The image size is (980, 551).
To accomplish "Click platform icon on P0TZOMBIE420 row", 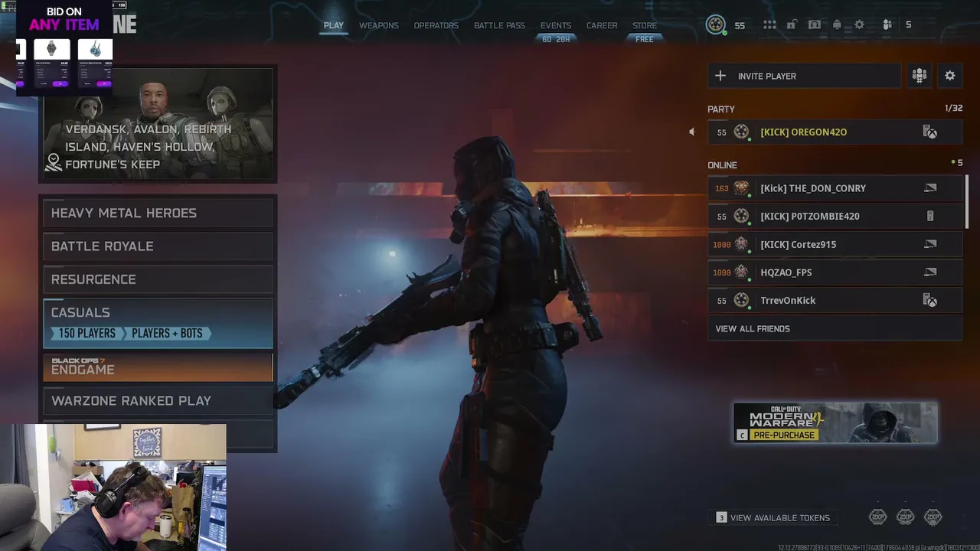I will coord(930,216).
